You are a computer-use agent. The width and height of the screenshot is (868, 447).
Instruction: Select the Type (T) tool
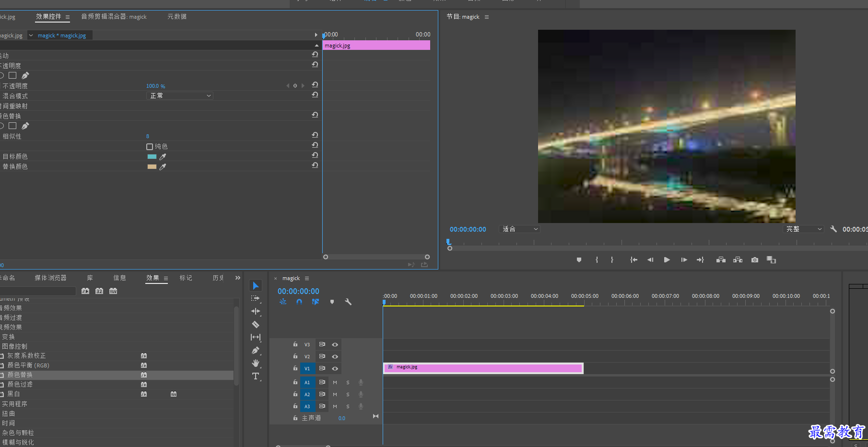(256, 376)
